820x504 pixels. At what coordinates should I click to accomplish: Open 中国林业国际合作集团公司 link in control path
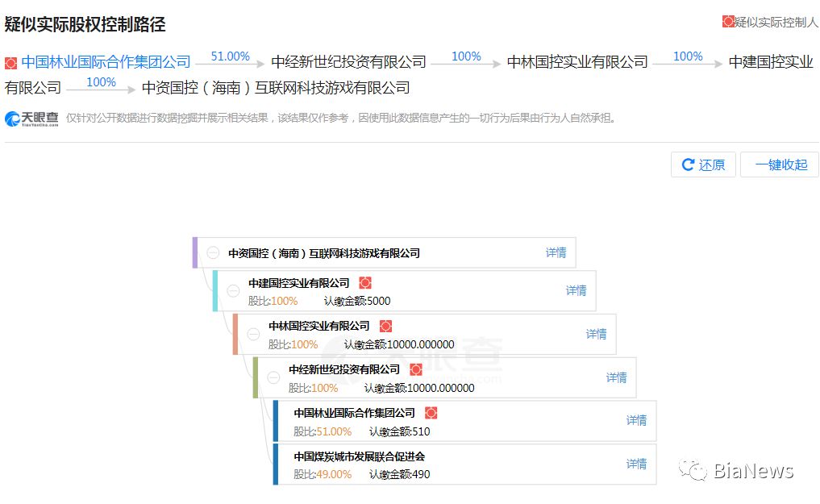pos(106,62)
